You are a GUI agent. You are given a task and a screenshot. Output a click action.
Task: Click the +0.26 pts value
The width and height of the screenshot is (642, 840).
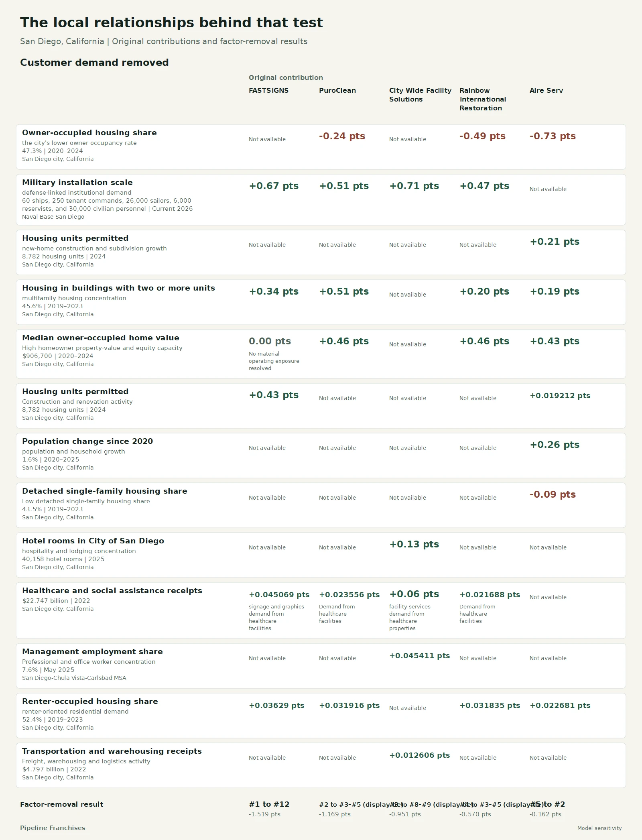(x=555, y=445)
